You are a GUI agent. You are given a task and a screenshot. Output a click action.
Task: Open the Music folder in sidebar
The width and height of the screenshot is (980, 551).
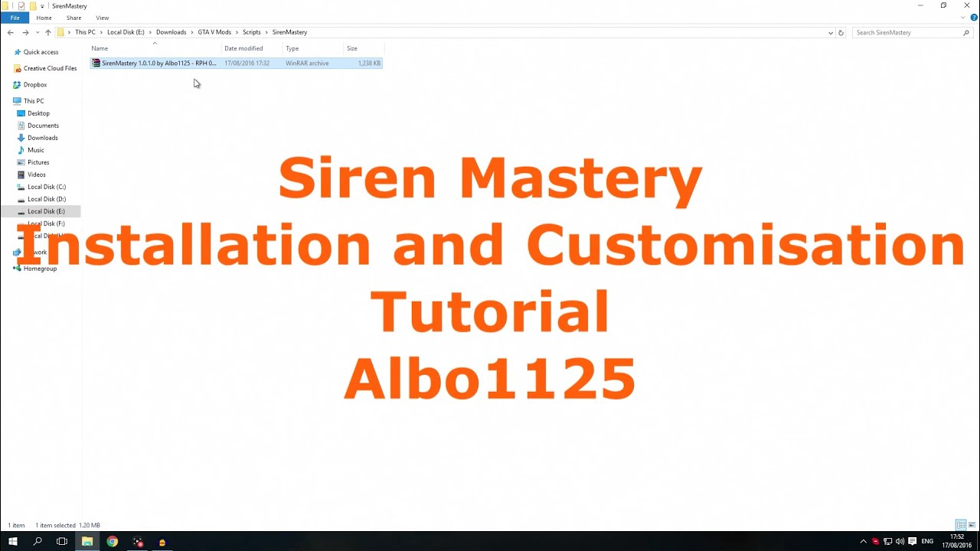36,150
